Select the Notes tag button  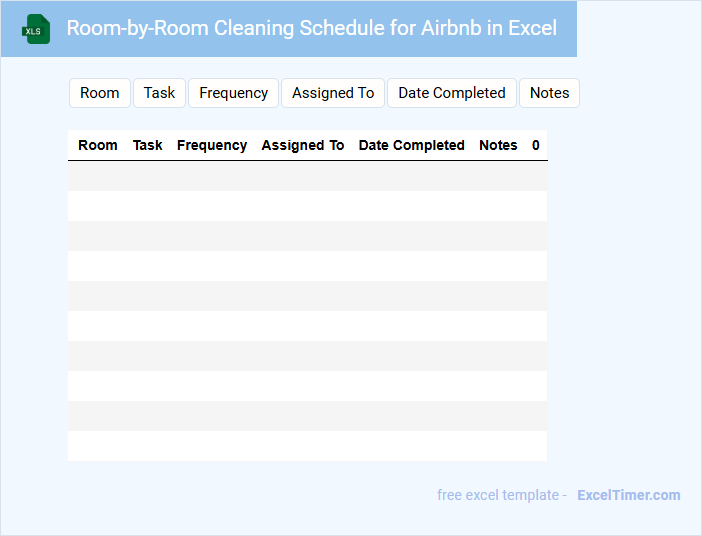point(549,93)
